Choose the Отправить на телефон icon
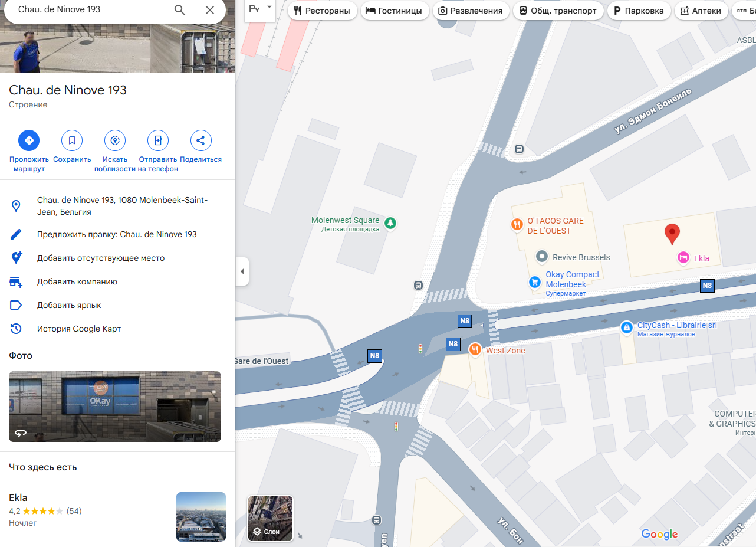This screenshot has width=756, height=547. coord(158,140)
